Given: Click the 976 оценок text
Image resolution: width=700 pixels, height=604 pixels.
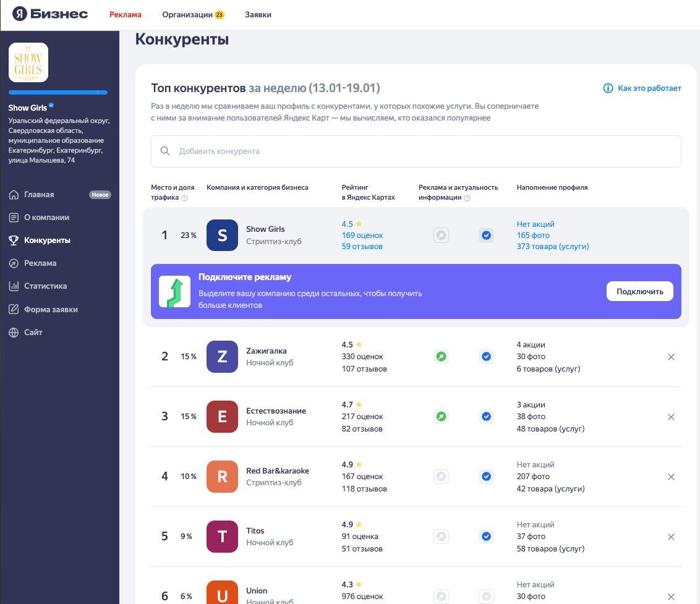Looking at the screenshot, I should (362, 597).
